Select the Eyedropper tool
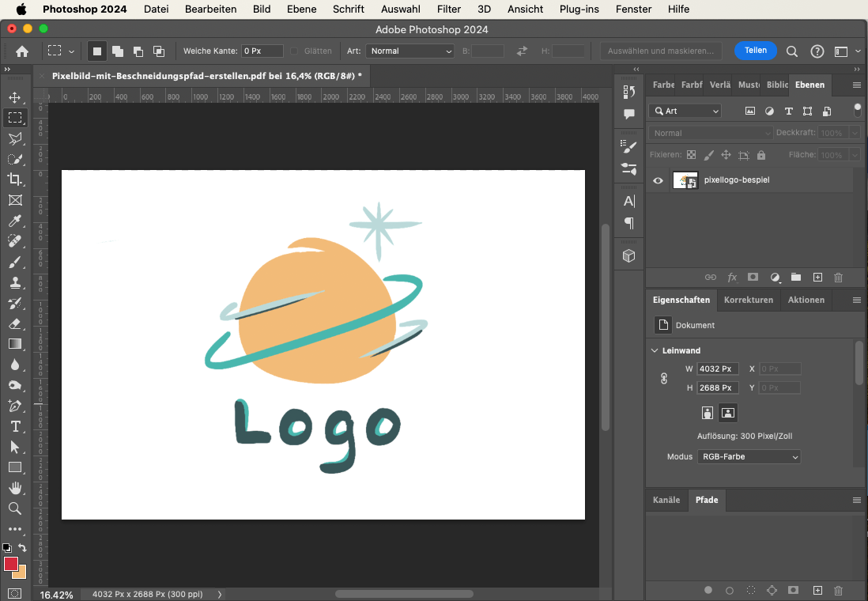 click(x=14, y=221)
